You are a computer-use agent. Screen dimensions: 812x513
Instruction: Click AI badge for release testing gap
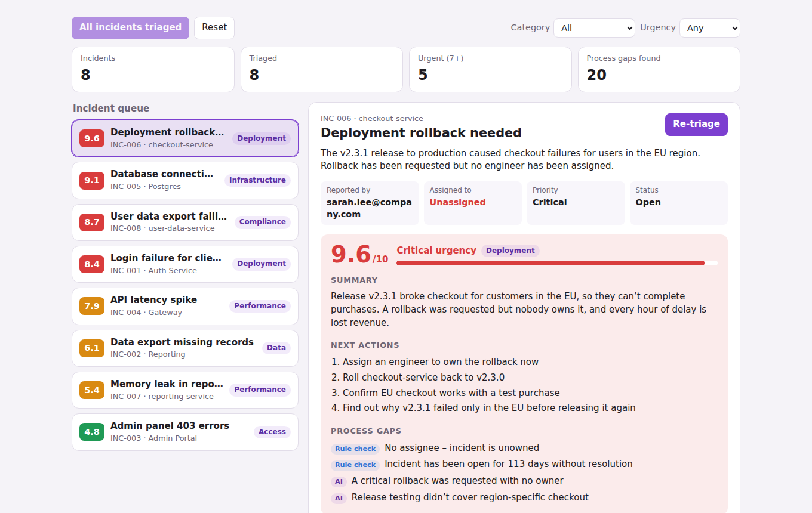point(339,498)
